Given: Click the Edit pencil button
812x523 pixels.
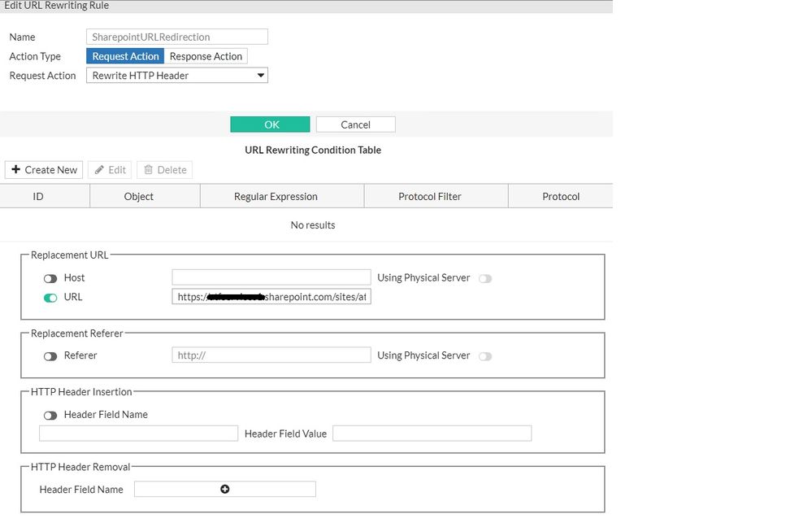Looking at the screenshot, I should [x=110, y=170].
